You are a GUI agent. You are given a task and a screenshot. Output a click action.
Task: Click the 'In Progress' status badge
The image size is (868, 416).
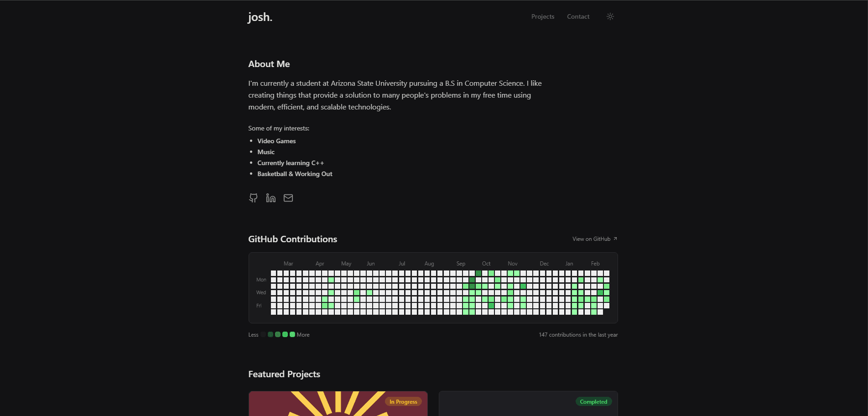(x=403, y=401)
